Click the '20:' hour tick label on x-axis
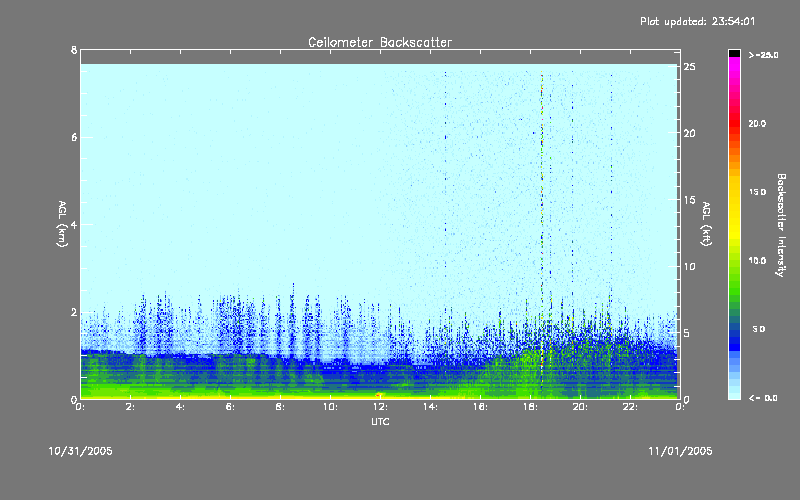The height and width of the screenshot is (500, 800). [581, 407]
